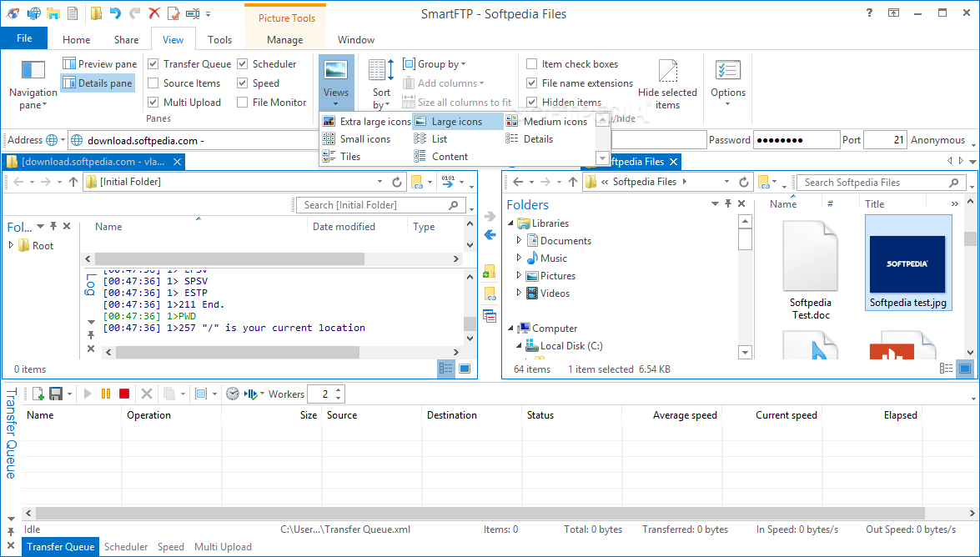Click the help question mark icon

[869, 13]
